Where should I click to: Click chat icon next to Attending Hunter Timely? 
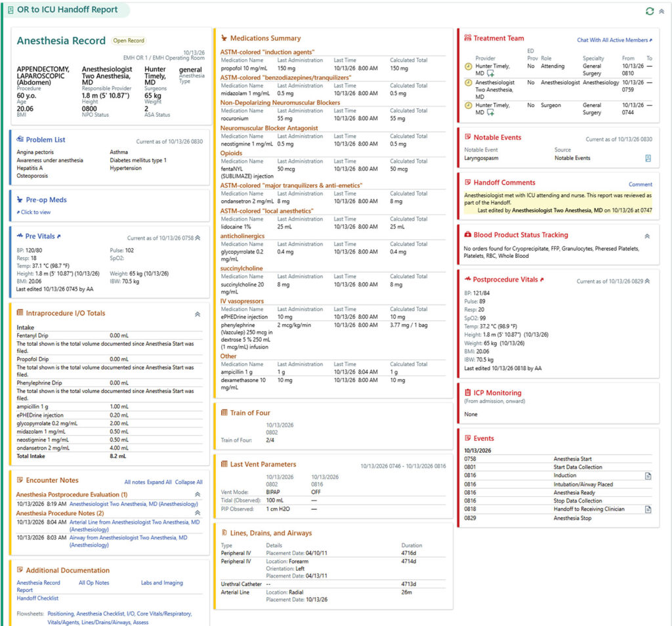pyautogui.click(x=490, y=73)
